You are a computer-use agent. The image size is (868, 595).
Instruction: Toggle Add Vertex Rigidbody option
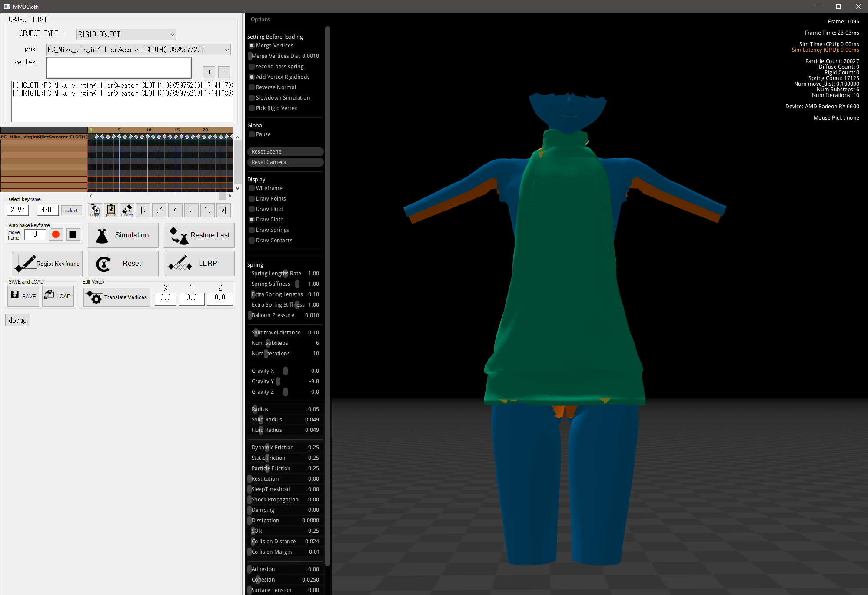coord(252,77)
